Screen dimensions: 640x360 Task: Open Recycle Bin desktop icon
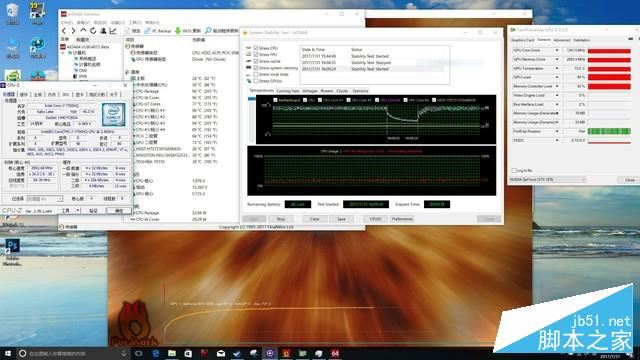[12, 13]
